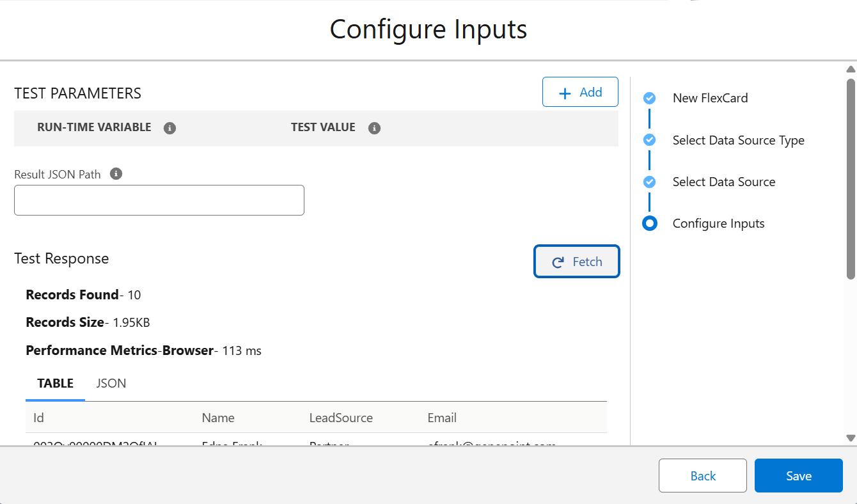Image resolution: width=857 pixels, height=504 pixels.
Task: Switch to the JSON tab
Action: (111, 384)
